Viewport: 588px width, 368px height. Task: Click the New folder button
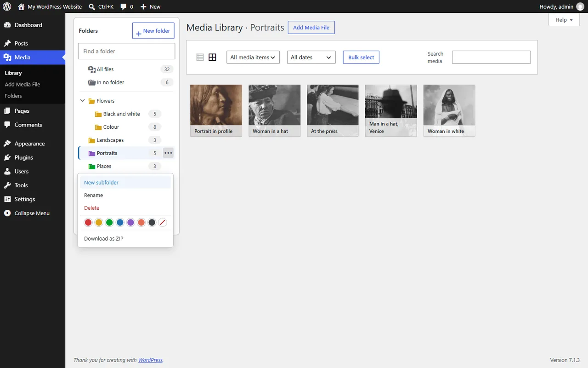click(x=153, y=31)
